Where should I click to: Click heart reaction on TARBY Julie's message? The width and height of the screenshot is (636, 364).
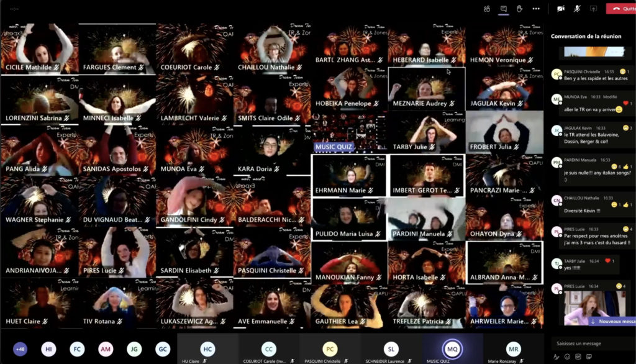[607, 261]
